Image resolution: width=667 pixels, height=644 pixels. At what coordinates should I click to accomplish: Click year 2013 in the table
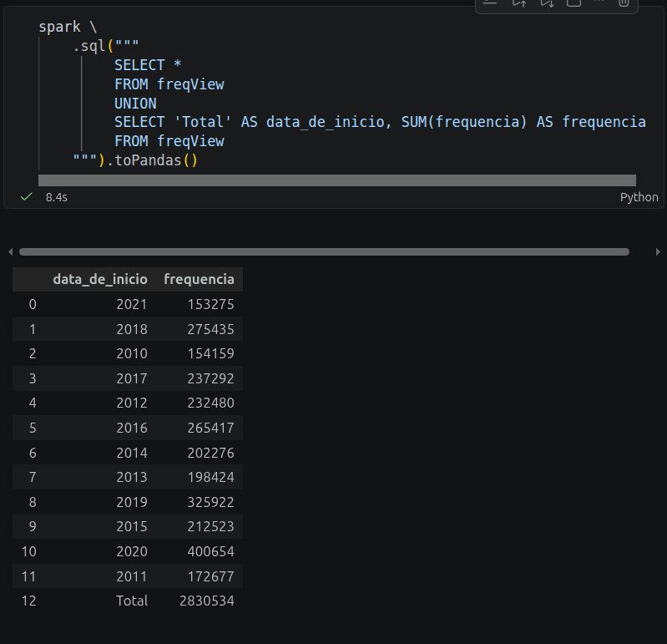[132, 477]
